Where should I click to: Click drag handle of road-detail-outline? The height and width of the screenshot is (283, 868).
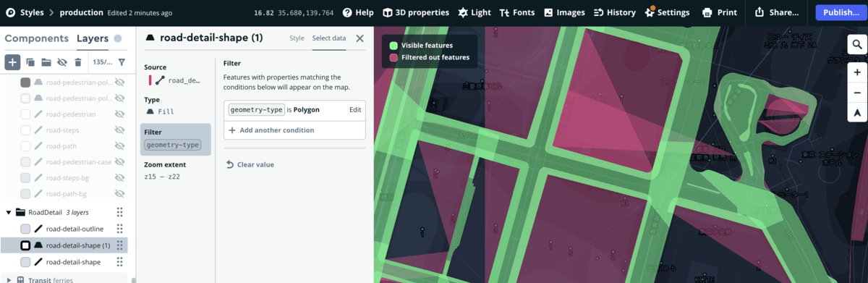[x=120, y=229]
